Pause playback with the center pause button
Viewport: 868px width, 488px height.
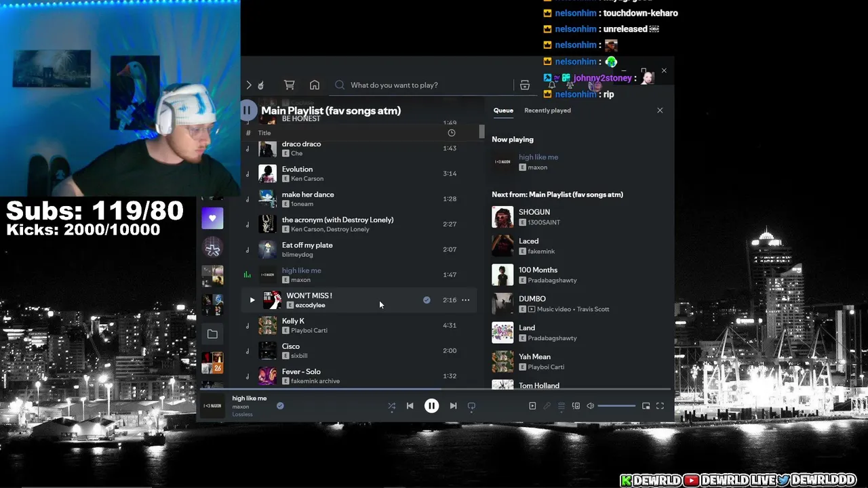pyautogui.click(x=431, y=406)
